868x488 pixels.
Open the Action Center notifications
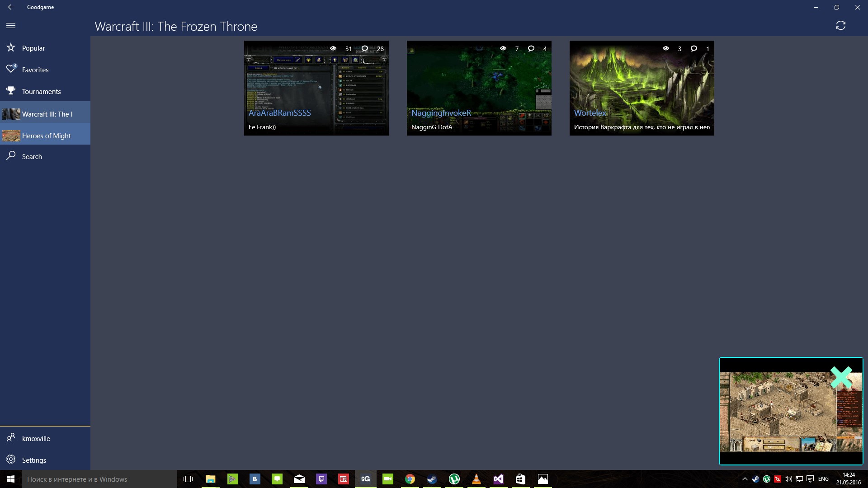[x=810, y=479]
